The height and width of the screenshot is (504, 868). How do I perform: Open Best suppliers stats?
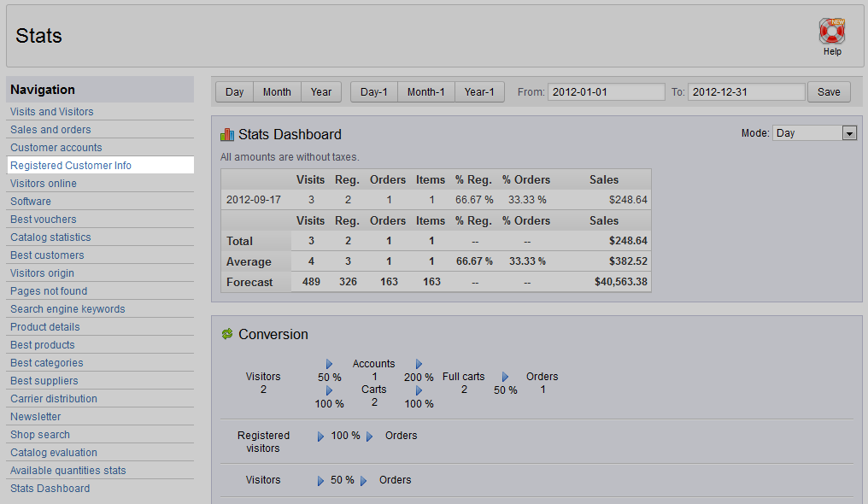[44, 381]
